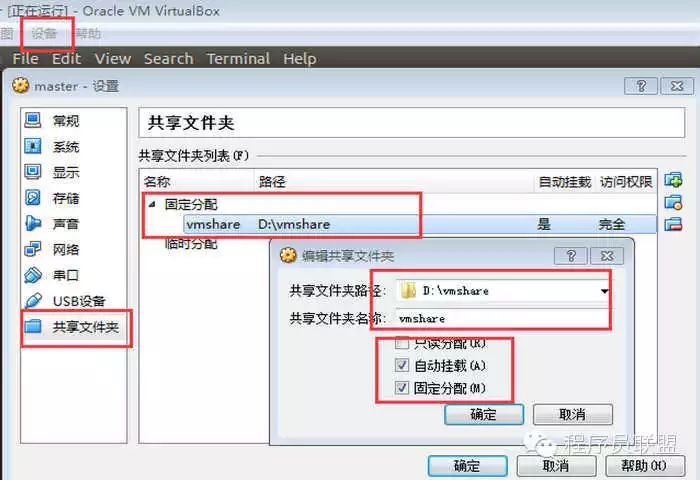This screenshot has height=480, width=700.
Task: Toggle the 自动挂载 (auto-mount) checkbox
Action: click(x=402, y=365)
